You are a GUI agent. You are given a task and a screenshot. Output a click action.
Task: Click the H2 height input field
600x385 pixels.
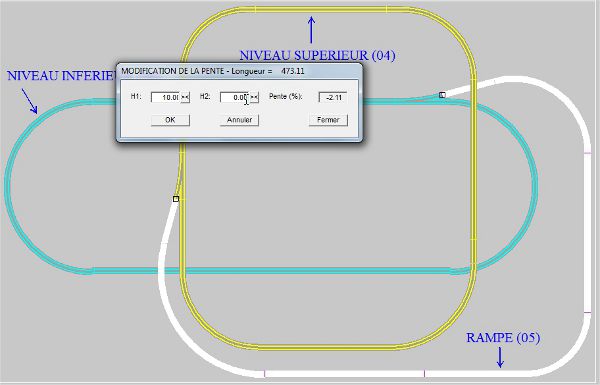click(235, 97)
